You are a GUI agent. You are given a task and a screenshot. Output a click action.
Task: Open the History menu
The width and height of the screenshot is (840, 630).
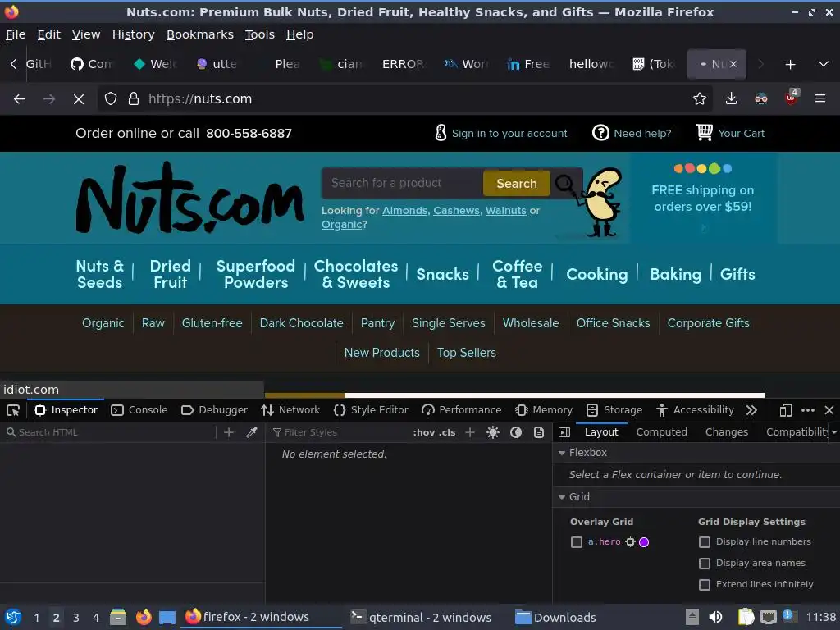pyautogui.click(x=134, y=34)
